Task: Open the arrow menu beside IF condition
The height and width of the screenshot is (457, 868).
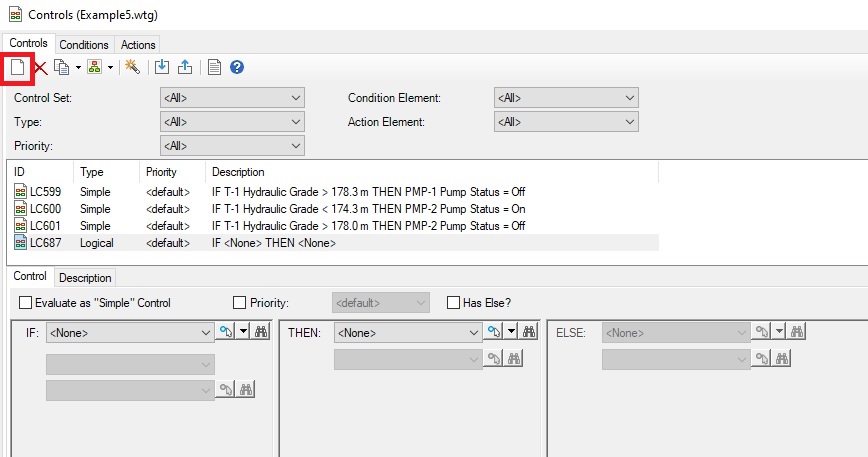Action: coord(244,332)
